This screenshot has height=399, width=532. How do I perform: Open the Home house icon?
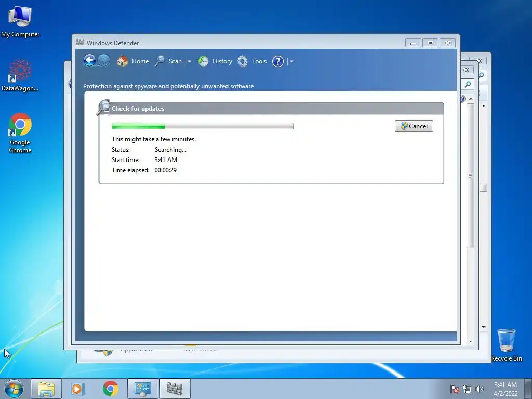coord(122,61)
